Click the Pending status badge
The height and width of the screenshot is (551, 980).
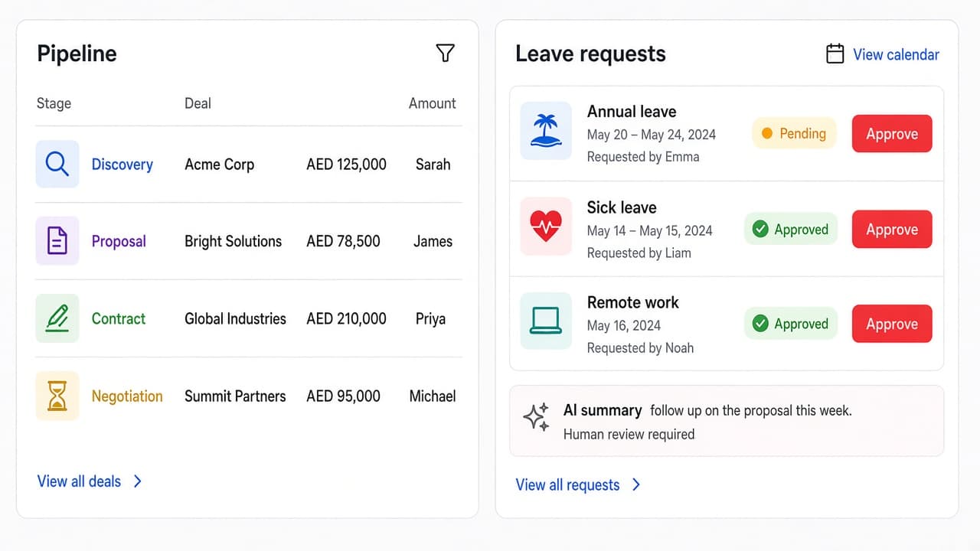tap(794, 133)
